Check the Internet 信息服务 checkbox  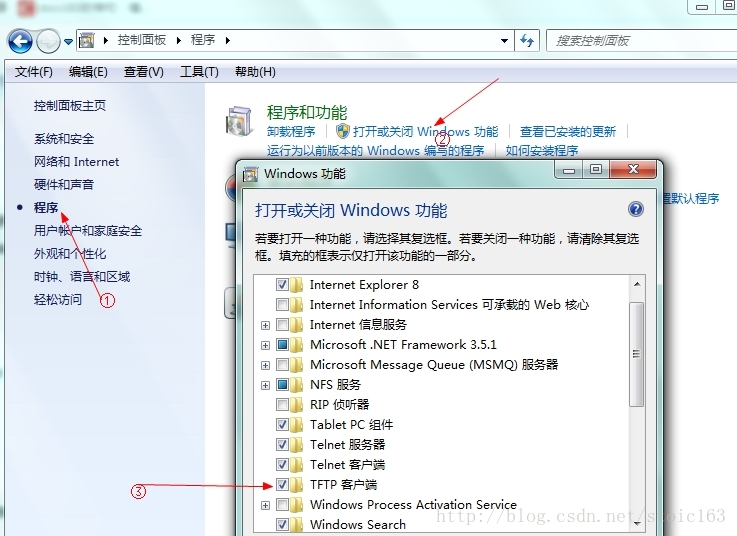[x=282, y=324]
